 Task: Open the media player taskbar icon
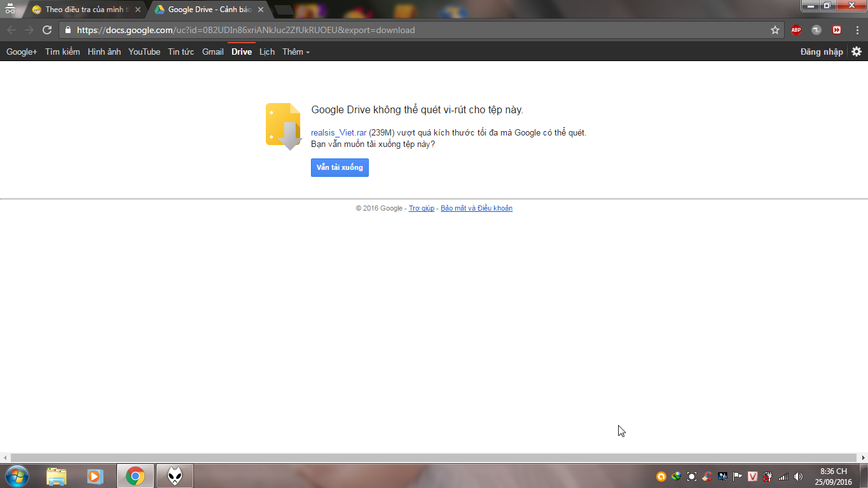95,476
